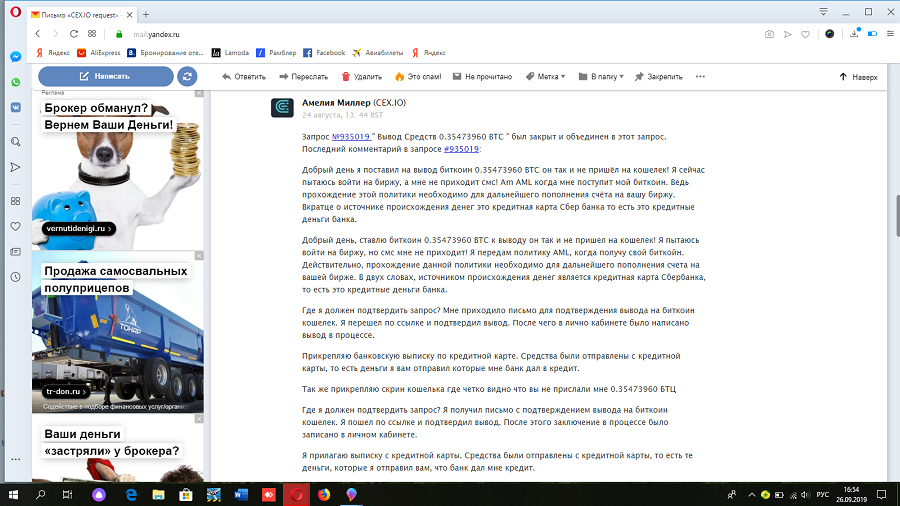Viewport: 900px width, 506px height.
Task: Open the №935019 request link
Action: (x=351, y=137)
